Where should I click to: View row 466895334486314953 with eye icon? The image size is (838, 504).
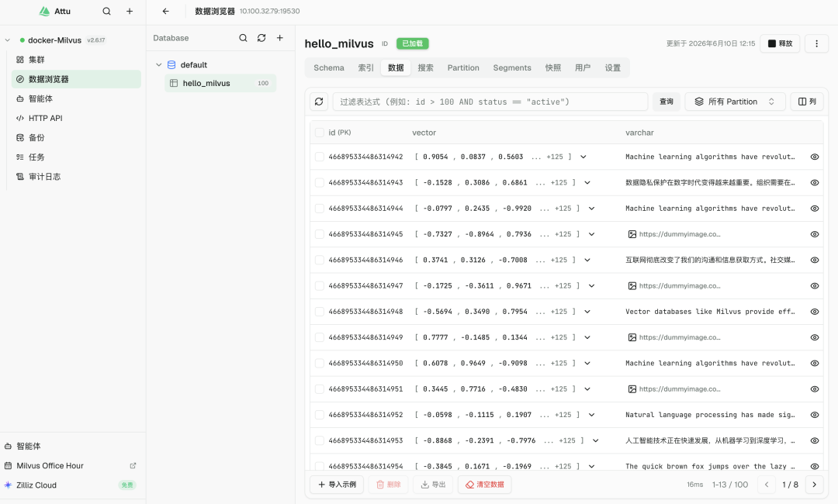815,441
